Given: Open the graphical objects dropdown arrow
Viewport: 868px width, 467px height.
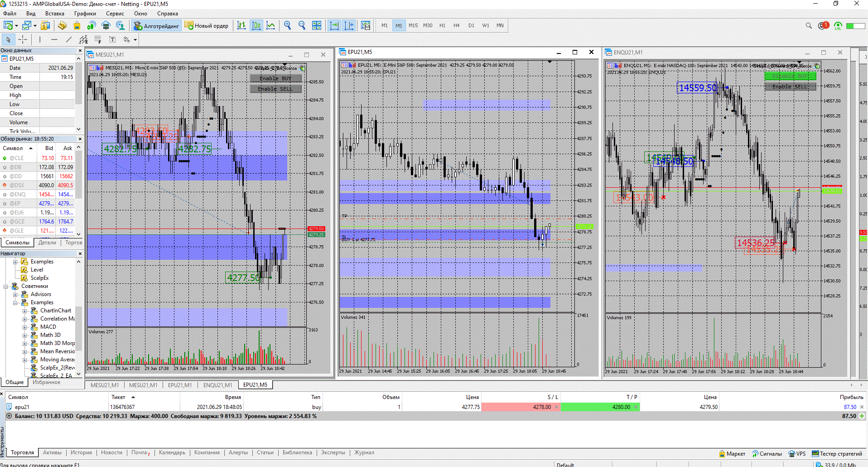Looking at the screenshot, I should (135, 40).
